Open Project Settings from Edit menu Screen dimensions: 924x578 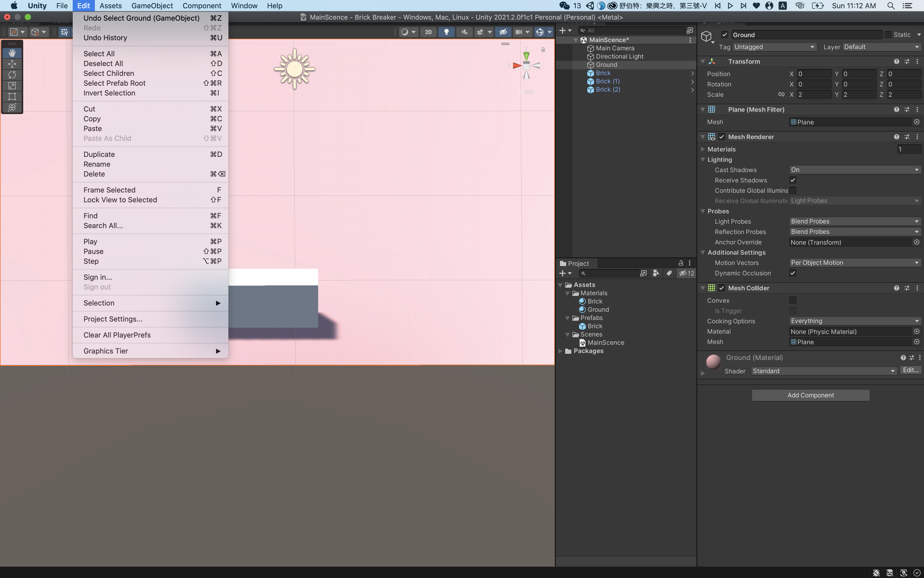tap(151, 319)
